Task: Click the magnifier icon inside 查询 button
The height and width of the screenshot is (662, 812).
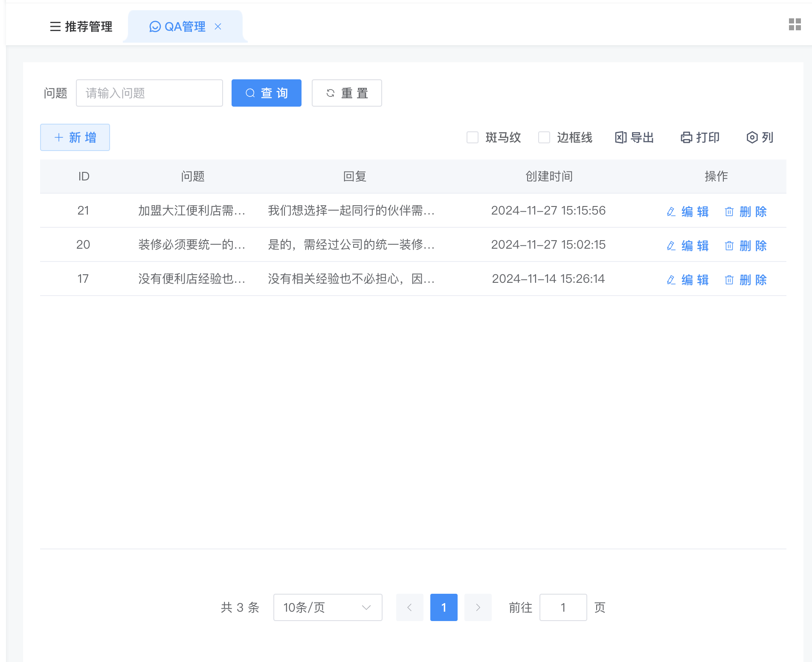Action: click(x=250, y=93)
